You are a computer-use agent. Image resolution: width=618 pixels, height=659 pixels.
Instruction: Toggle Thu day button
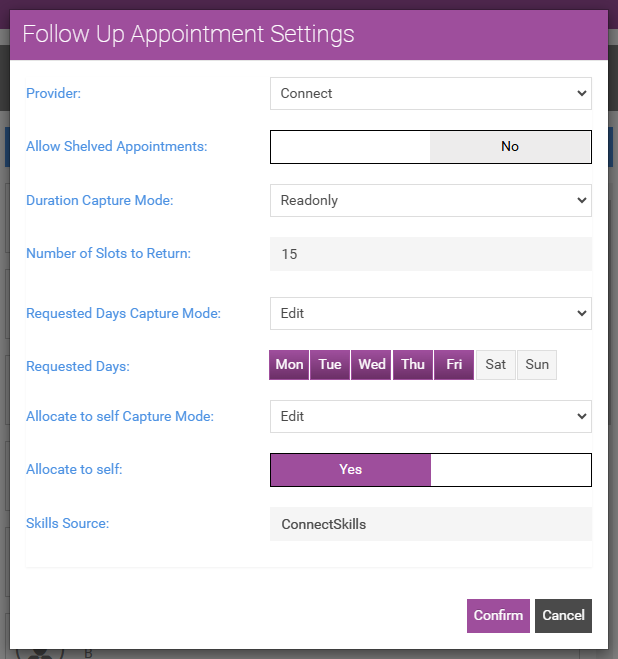[413, 364]
